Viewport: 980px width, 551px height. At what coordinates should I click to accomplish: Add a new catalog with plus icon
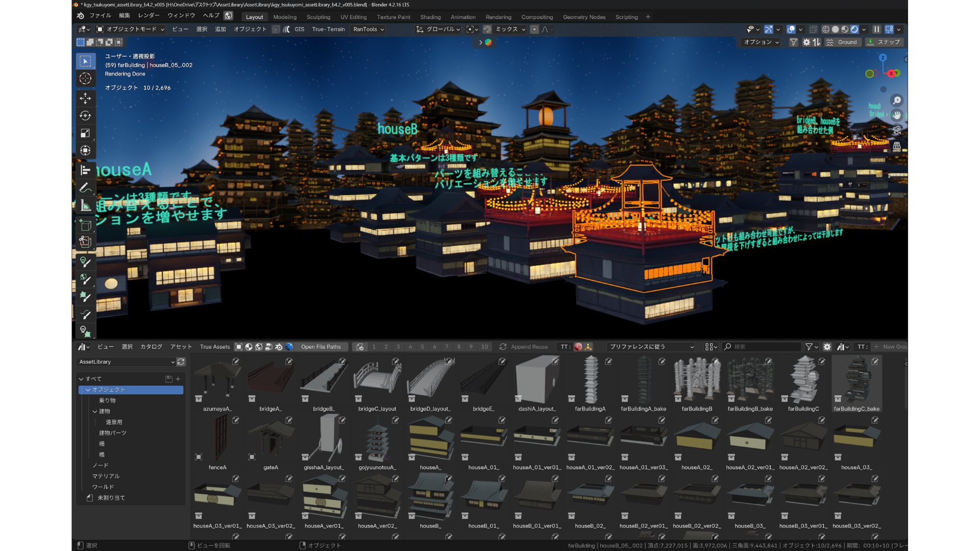coord(178,379)
